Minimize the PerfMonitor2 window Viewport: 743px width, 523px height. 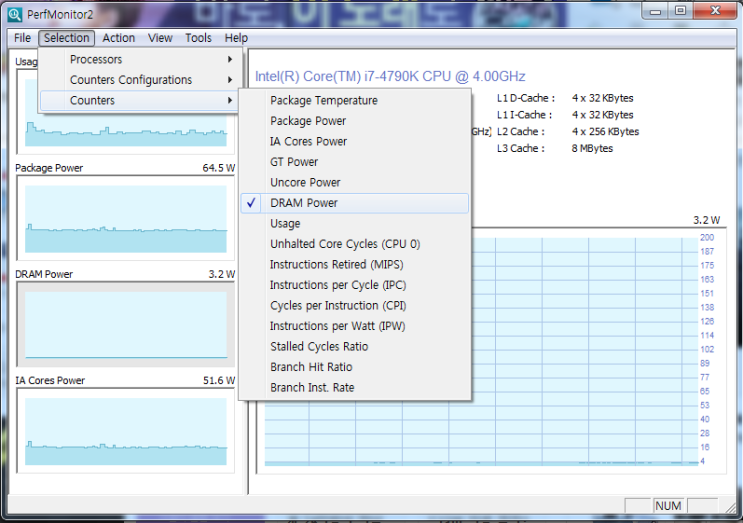click(x=655, y=11)
